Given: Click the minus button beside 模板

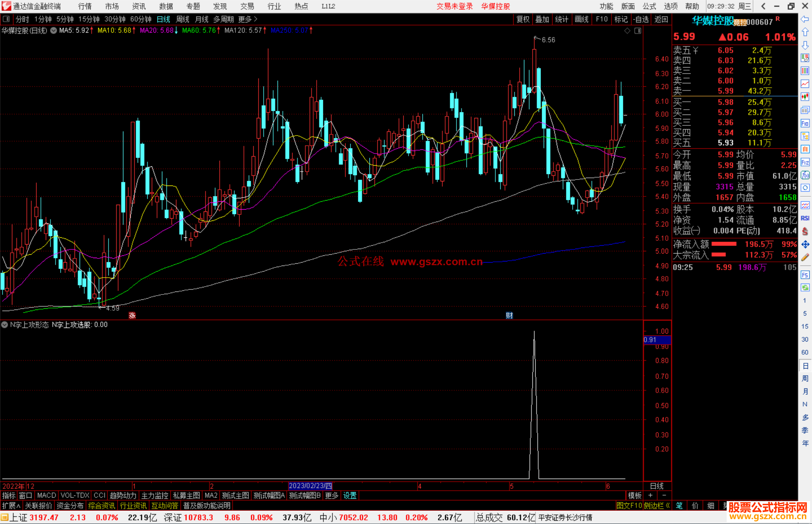Looking at the screenshot, I should [x=664, y=495].
